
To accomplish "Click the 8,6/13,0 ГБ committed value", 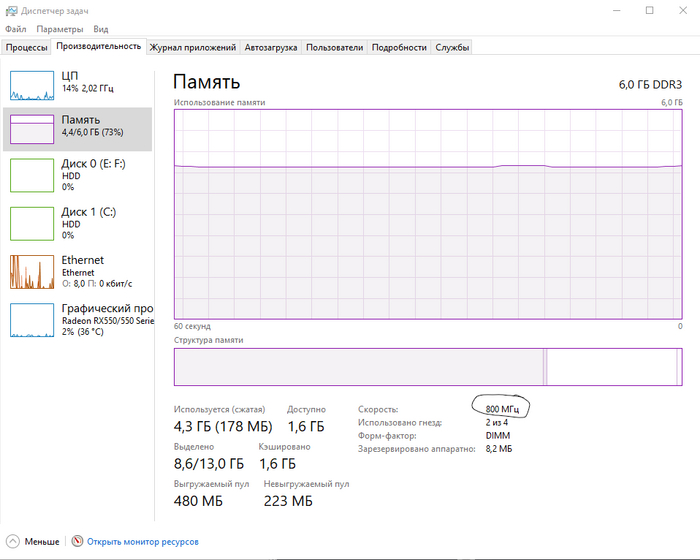I will coord(209,464).
